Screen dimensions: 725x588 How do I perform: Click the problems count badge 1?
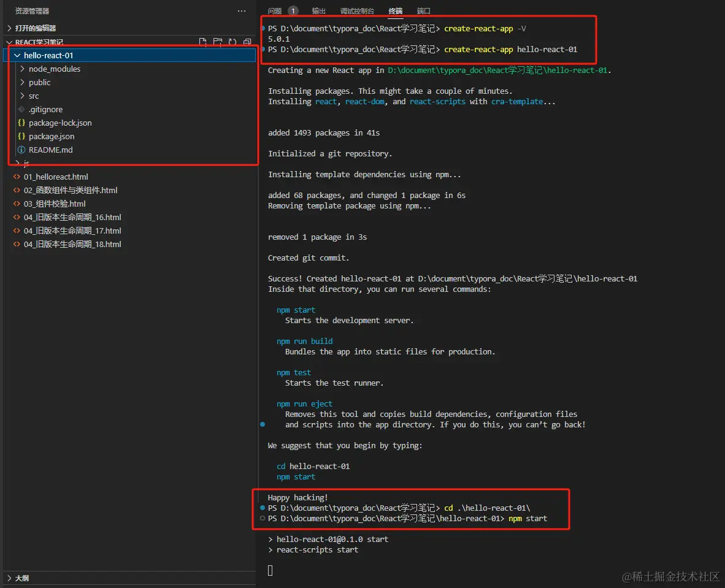click(293, 10)
